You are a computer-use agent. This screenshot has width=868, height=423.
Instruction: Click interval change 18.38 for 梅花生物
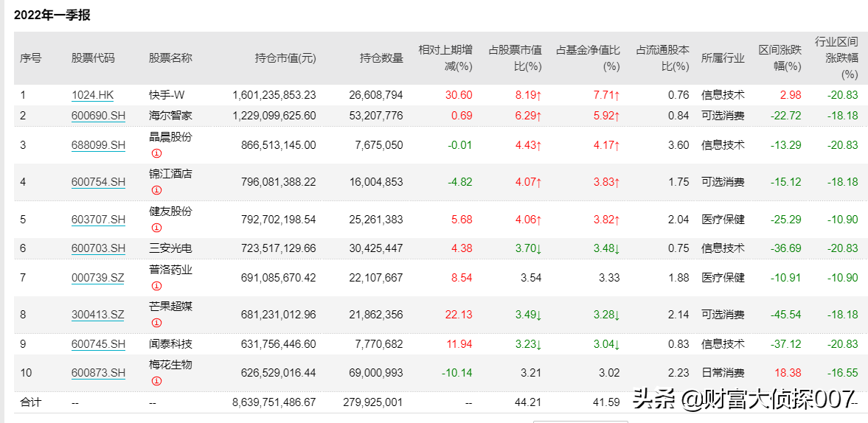(x=788, y=373)
